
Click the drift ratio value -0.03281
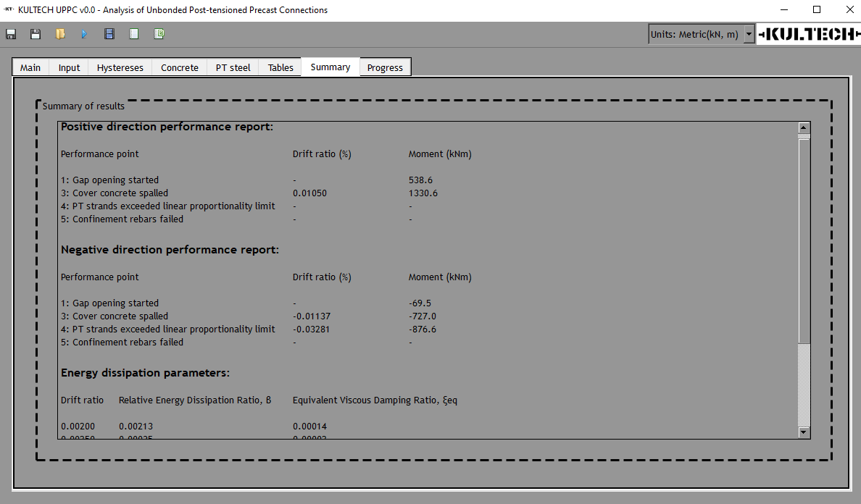click(x=312, y=329)
